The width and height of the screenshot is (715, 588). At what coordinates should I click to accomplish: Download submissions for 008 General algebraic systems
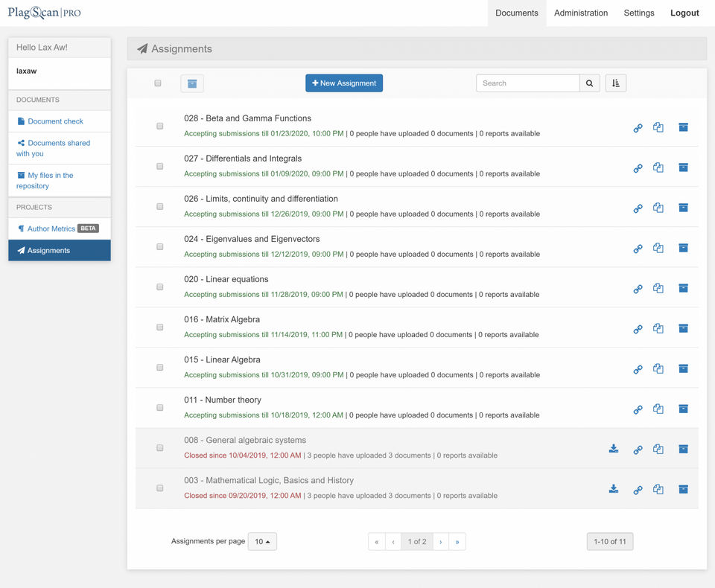(x=614, y=449)
